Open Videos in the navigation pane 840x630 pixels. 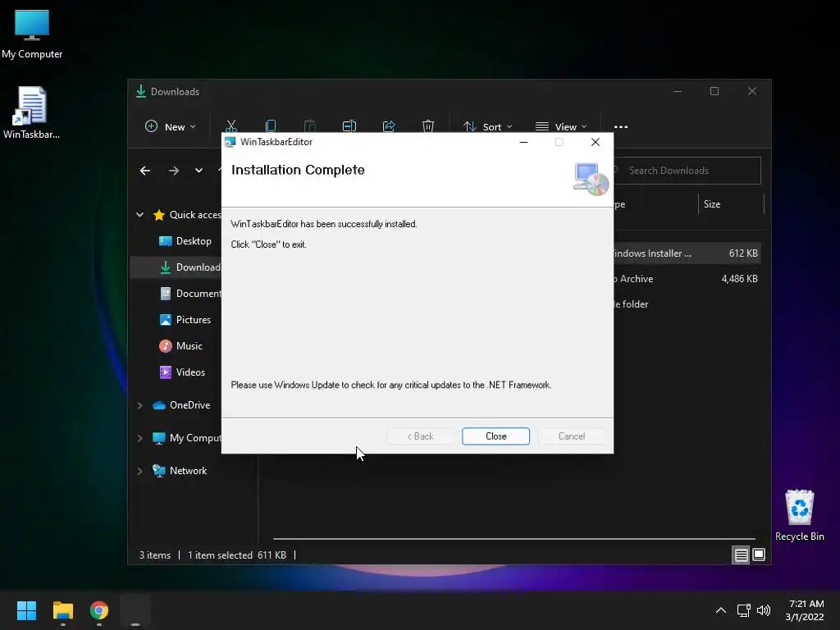[183, 372]
